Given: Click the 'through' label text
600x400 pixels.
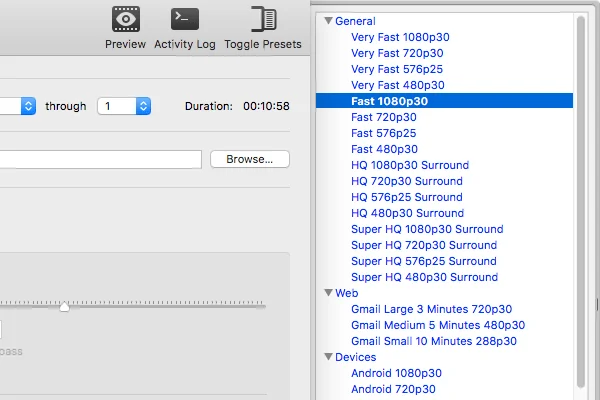Looking at the screenshot, I should coord(66,106).
